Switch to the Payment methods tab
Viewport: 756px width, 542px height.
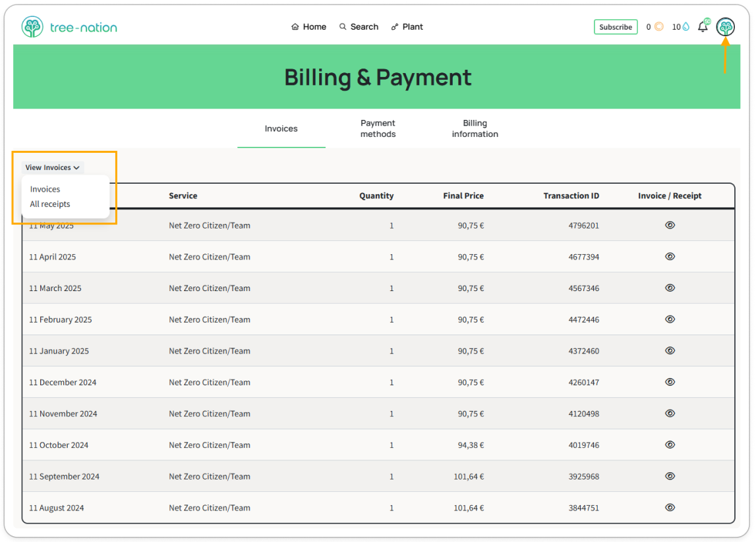coord(378,128)
